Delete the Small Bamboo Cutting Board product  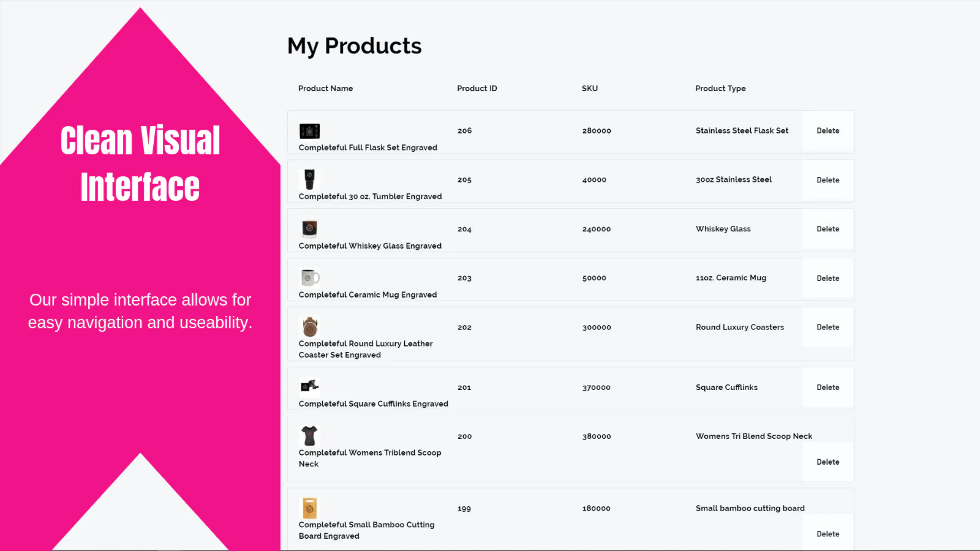[x=827, y=534]
